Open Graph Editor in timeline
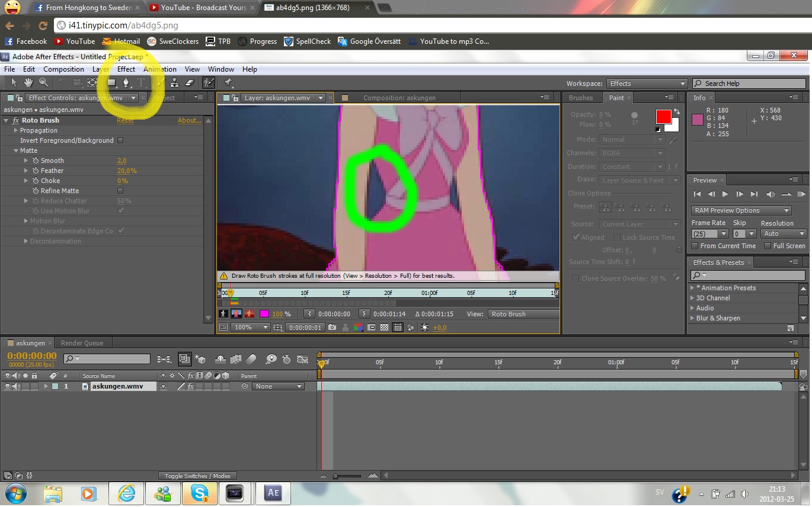 point(303,359)
